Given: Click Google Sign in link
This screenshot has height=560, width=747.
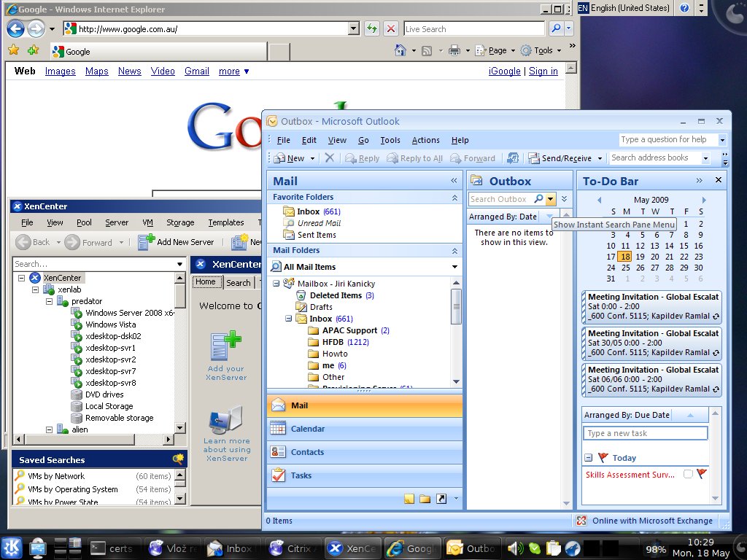Looking at the screenshot, I should (x=543, y=71).
